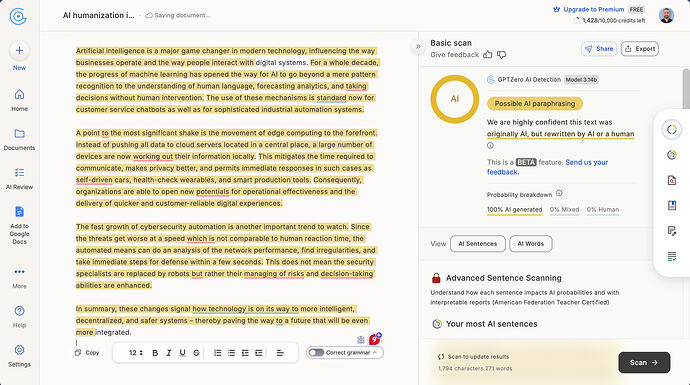Click underlined 'decision-taking' in third paragraph
Viewport: 690px width, 385px height.
[x=347, y=274]
